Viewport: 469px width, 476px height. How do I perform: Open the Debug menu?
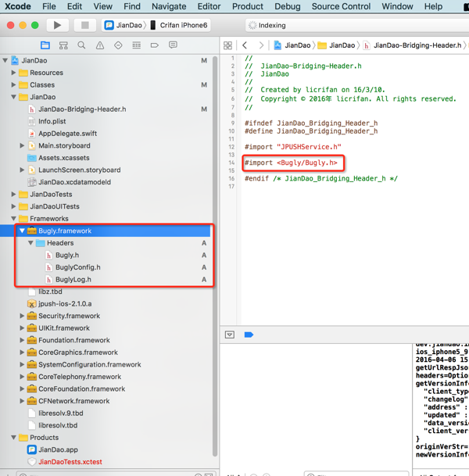(x=287, y=6)
